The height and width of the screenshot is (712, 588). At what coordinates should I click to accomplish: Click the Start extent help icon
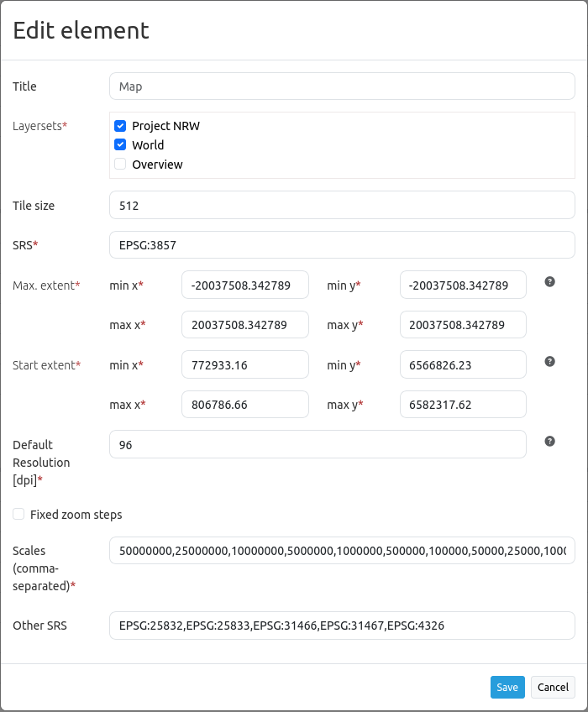click(550, 362)
